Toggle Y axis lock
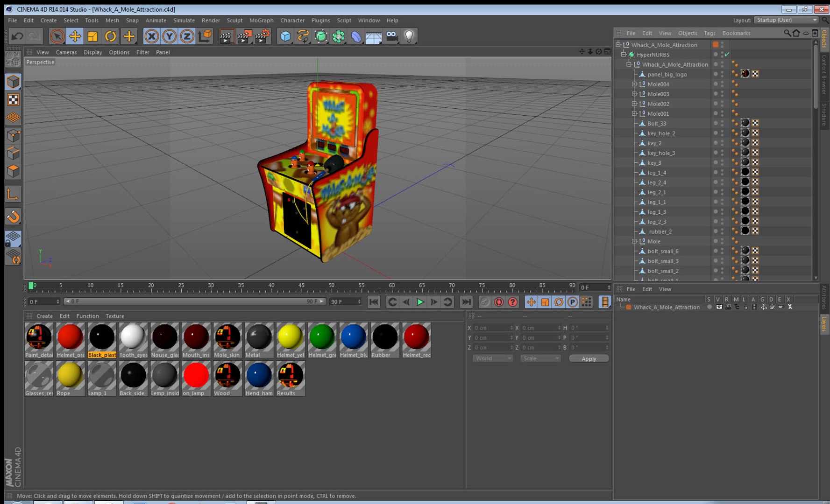Viewport: 830px width, 504px height. click(x=169, y=36)
